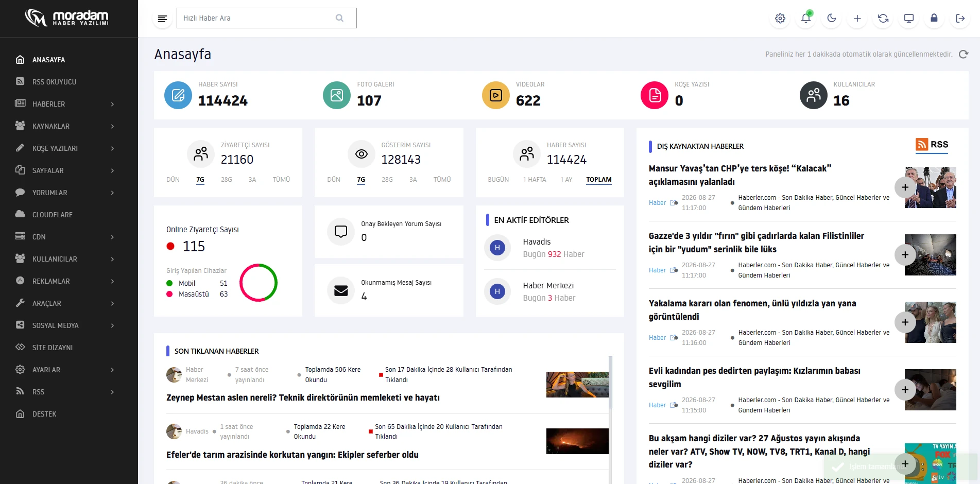Open the settings gear in top bar
The width and height of the screenshot is (980, 484).
point(780,19)
